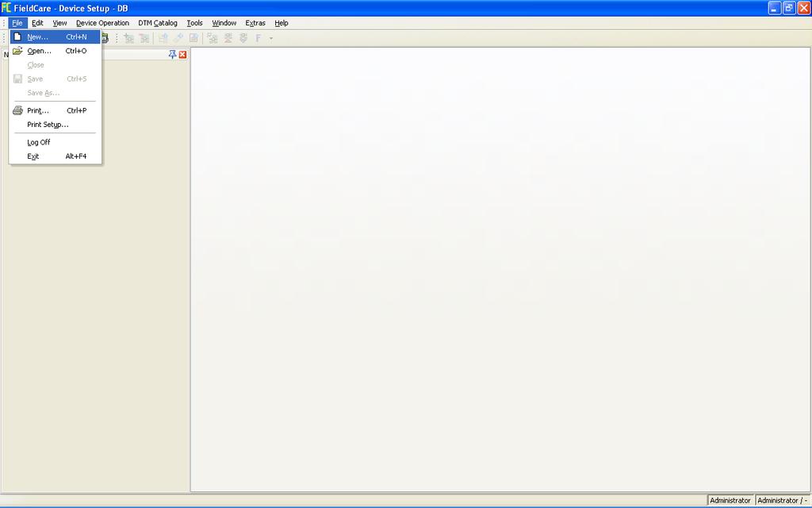This screenshot has width=812, height=508.
Task: Open the dropdown arrow beside the F icon
Action: click(271, 38)
